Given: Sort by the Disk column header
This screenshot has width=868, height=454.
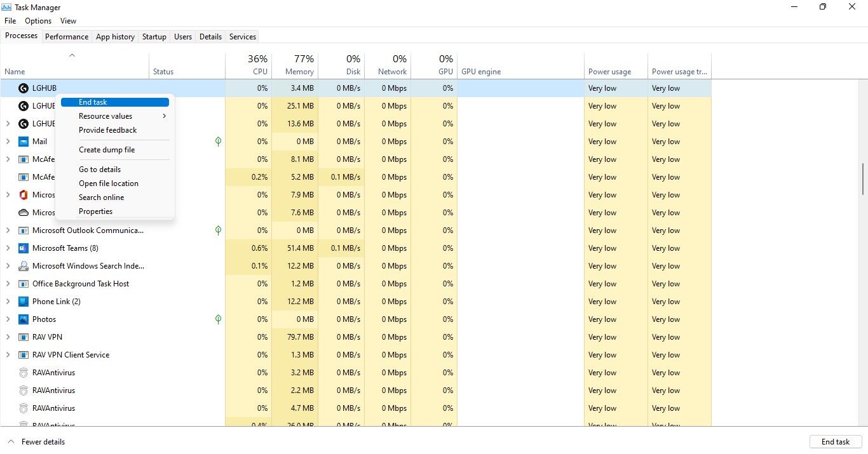Looking at the screenshot, I should (341, 65).
